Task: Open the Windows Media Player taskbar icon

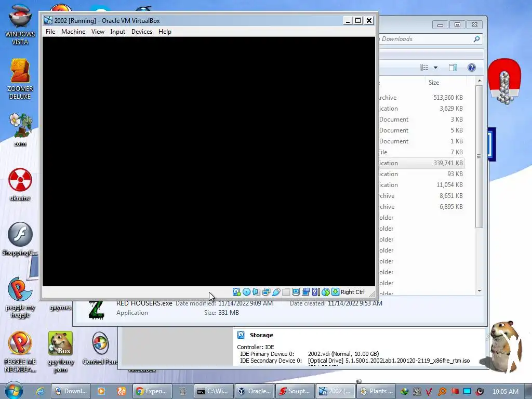Action: pos(101,391)
